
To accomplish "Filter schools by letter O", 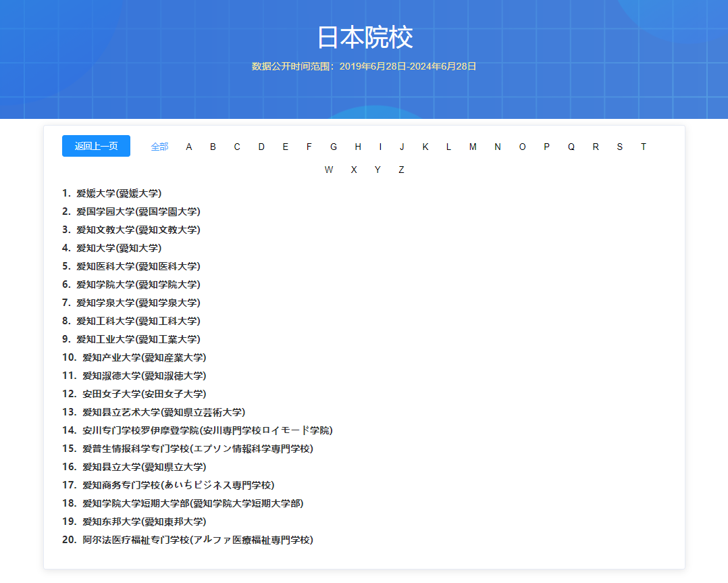I will pyautogui.click(x=522, y=147).
